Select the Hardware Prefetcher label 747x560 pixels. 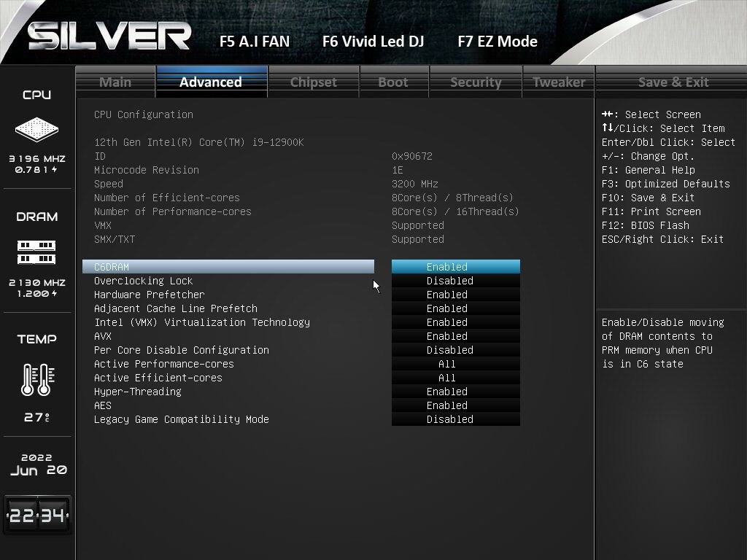[x=149, y=295]
